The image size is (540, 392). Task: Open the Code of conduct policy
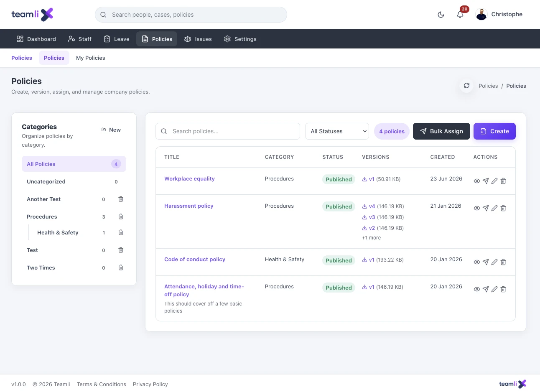coord(195,260)
